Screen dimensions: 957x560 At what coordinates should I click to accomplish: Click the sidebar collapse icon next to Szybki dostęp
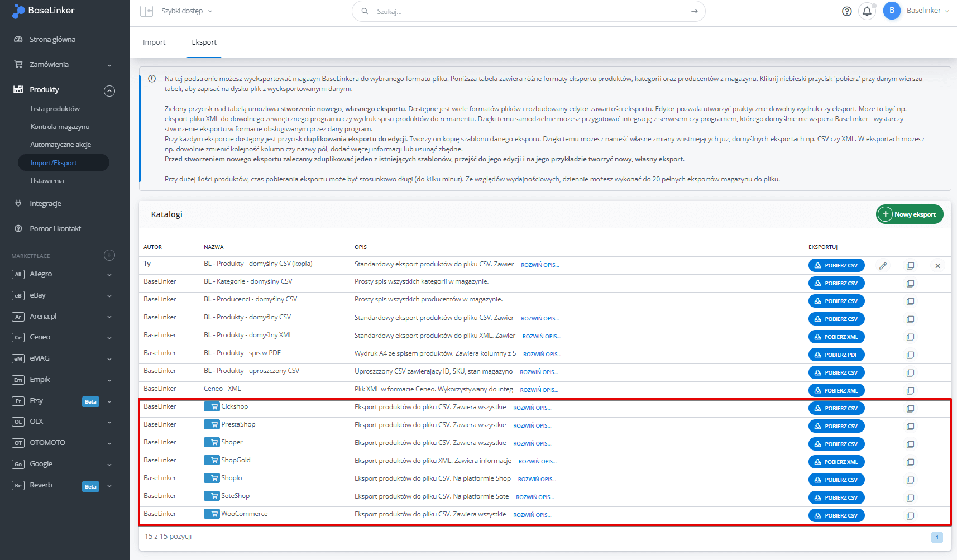tap(147, 11)
